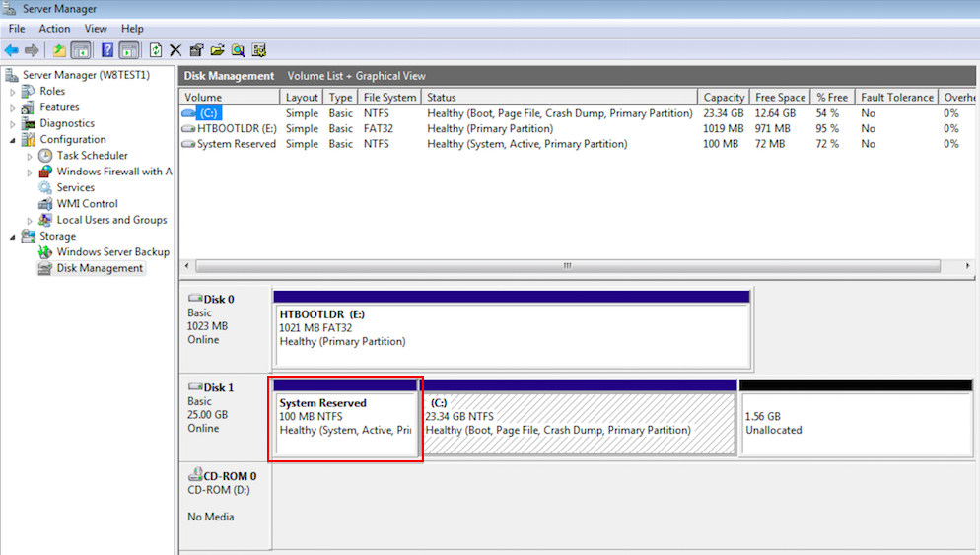Open the Help menu
The width and height of the screenshot is (980, 555).
(132, 29)
